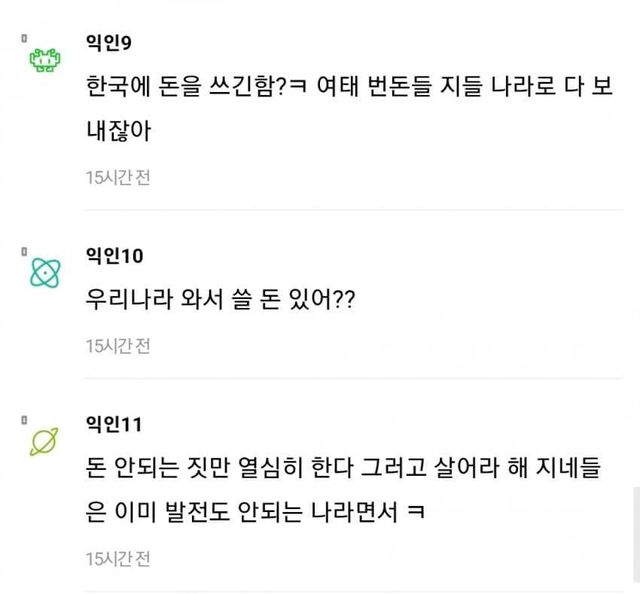Image resolution: width=640 pixels, height=595 pixels.
Task: Click the green space invader avatar of 익인9
Action: [x=44, y=62]
